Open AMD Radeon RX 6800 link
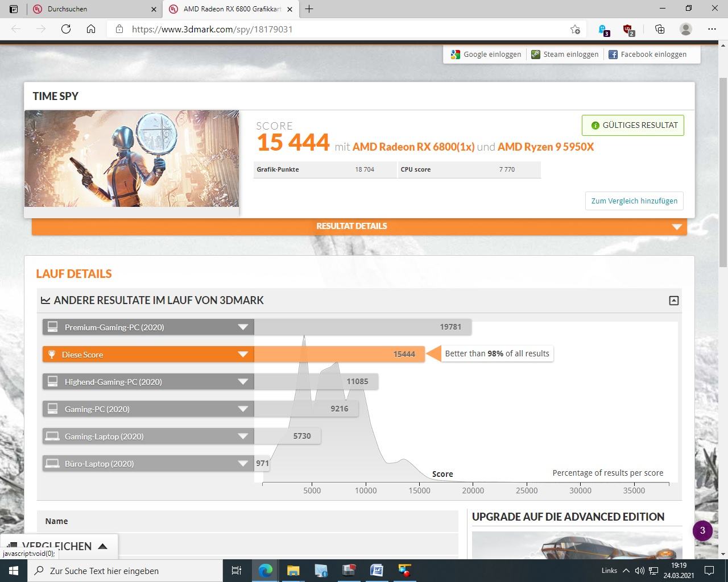Screen dimensions: 728x582 413,147
